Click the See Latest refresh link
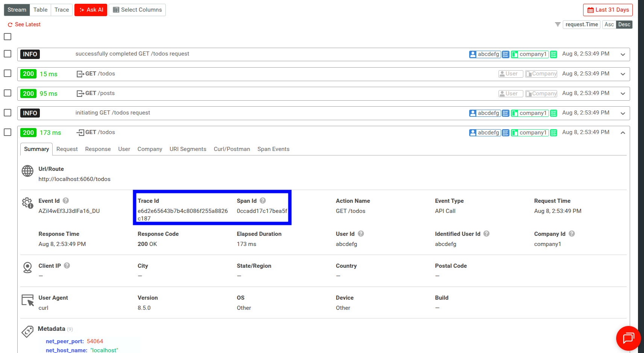Screen dimensions: 644x353 tap(24, 24)
